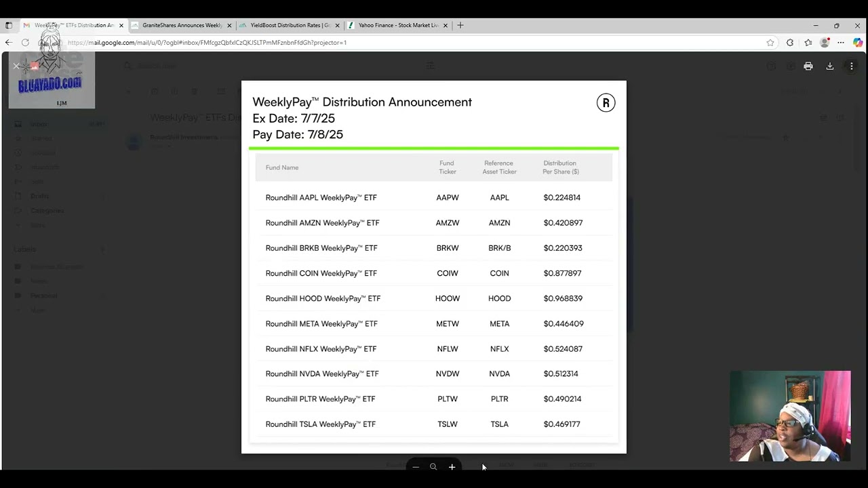Click the BRK/B reference asset ticker

click(500, 248)
